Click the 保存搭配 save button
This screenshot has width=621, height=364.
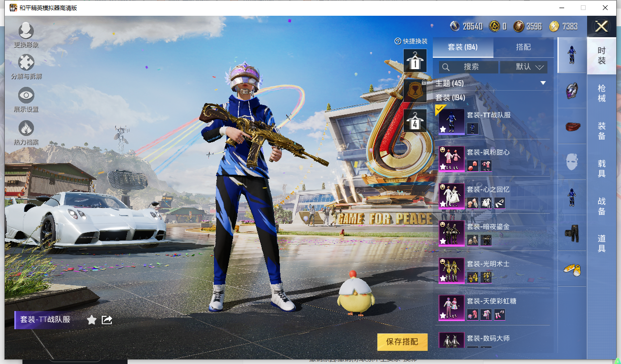coord(402,342)
